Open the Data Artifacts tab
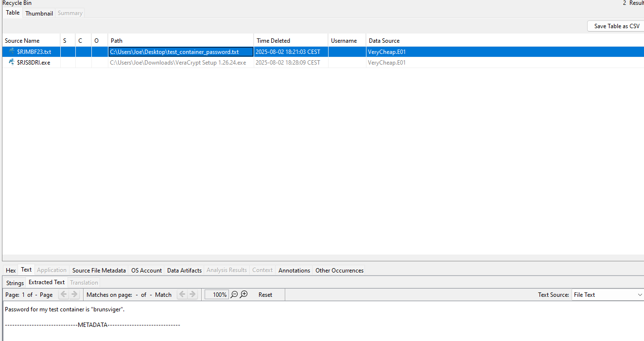Image resolution: width=644 pixels, height=341 pixels. [x=184, y=270]
